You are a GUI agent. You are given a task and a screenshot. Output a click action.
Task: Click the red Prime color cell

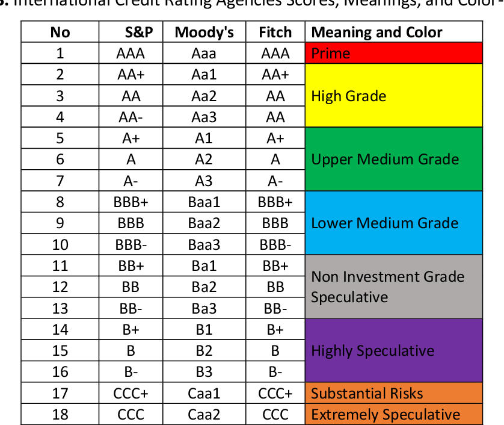(394, 54)
